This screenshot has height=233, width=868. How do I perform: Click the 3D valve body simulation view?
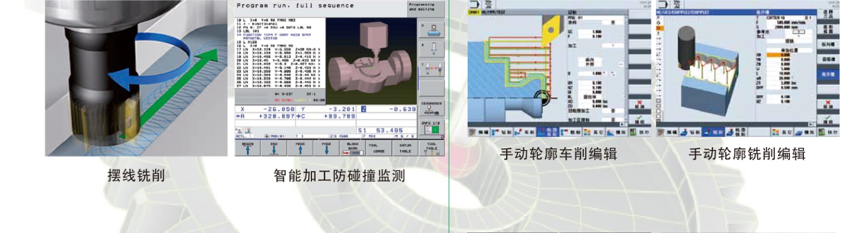371,60
